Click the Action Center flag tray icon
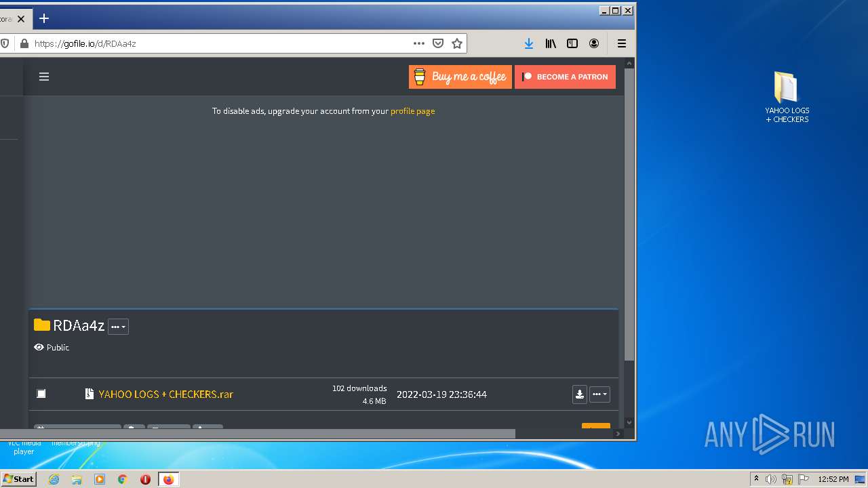 click(x=804, y=479)
